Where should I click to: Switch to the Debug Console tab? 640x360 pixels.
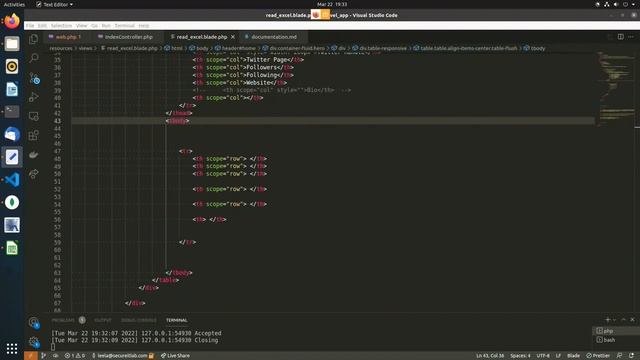tap(139, 320)
